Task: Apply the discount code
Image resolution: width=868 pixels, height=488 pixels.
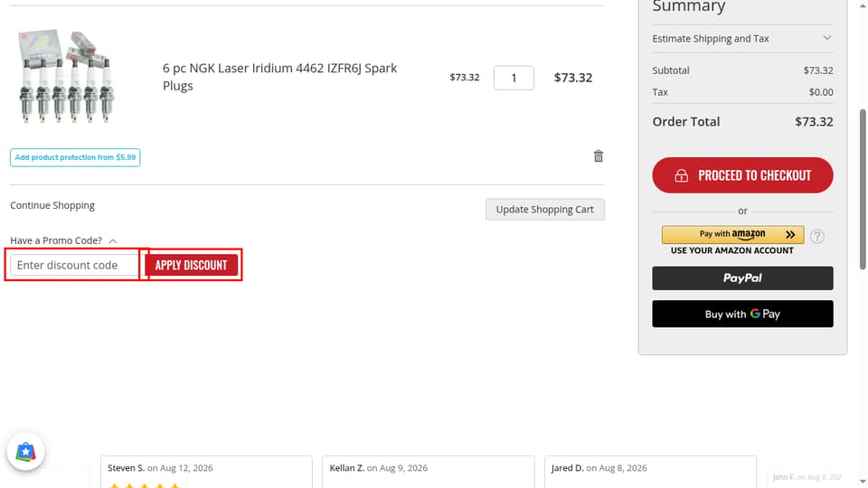Action: (x=191, y=265)
